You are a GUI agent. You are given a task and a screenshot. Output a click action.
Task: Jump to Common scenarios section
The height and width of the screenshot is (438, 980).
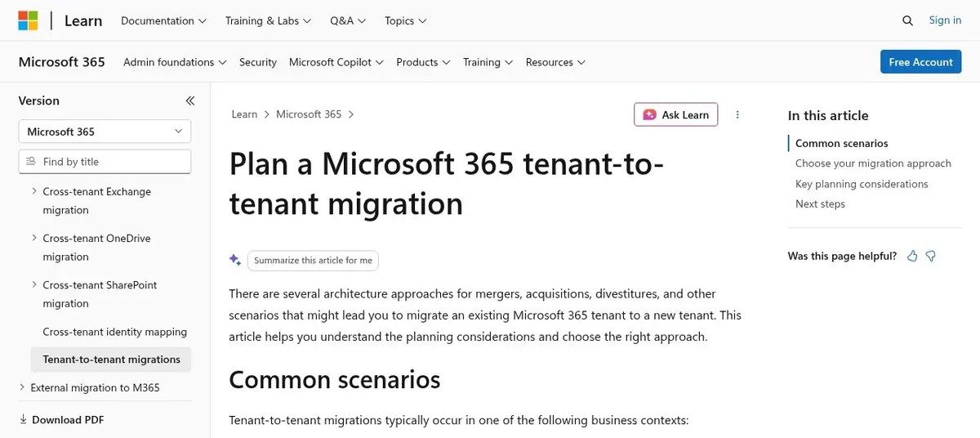[842, 143]
